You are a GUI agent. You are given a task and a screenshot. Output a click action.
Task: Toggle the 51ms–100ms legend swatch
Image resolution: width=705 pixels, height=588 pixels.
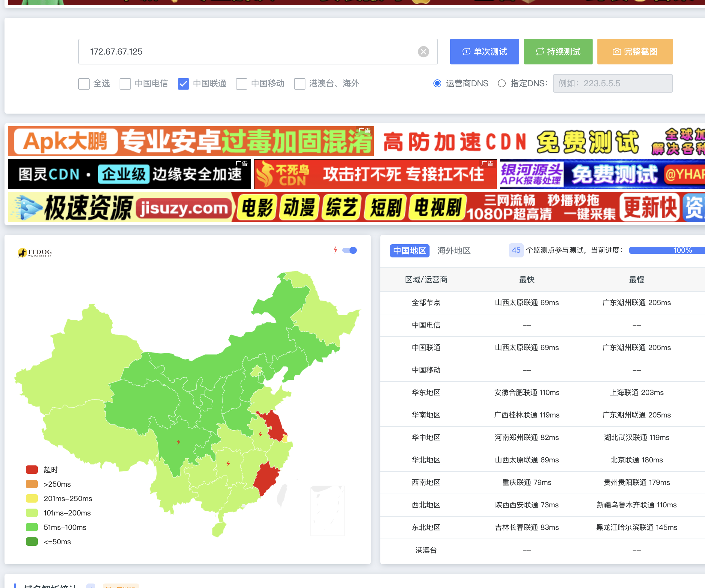(32, 527)
